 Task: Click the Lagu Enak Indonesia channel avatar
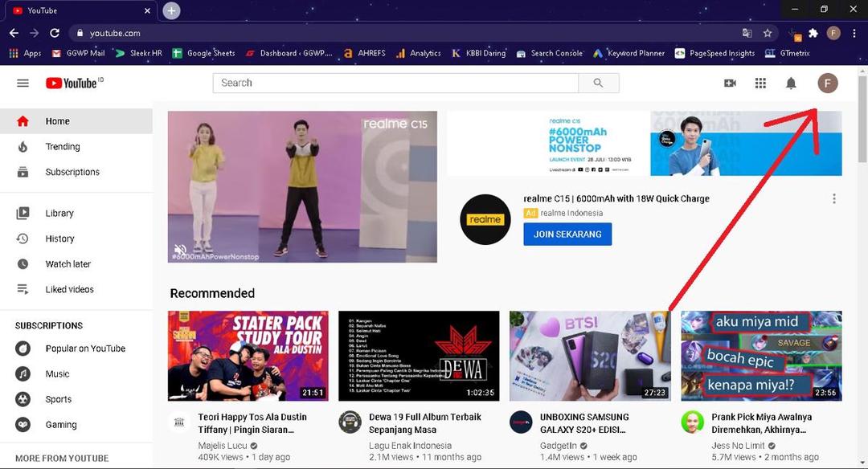350,422
